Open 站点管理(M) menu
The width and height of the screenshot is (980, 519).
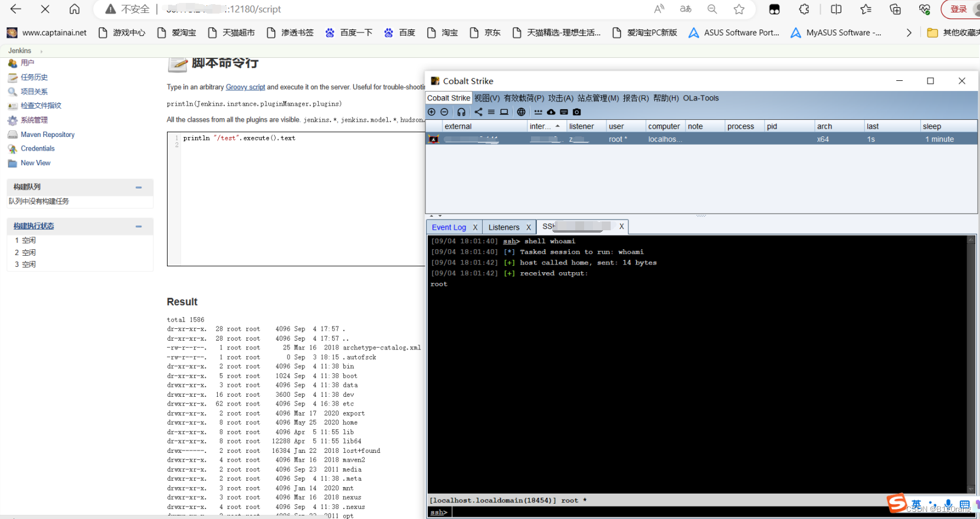click(x=598, y=98)
